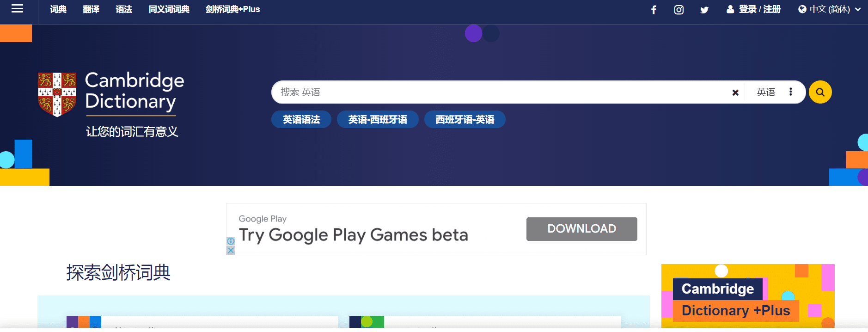Open the 同义词词典 menu item

point(169,9)
